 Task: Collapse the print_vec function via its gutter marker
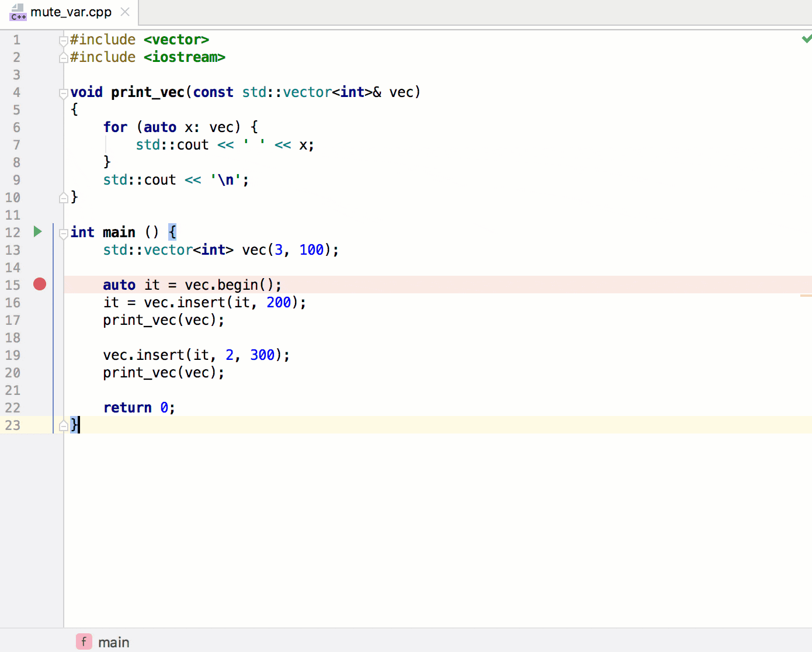pos(63,94)
